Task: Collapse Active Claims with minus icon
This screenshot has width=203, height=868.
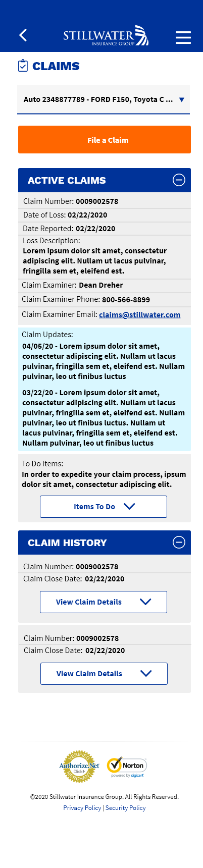Action: tap(179, 180)
